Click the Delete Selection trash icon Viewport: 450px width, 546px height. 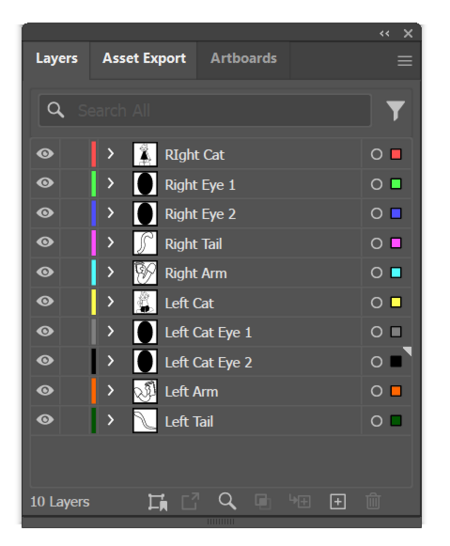pos(373,501)
